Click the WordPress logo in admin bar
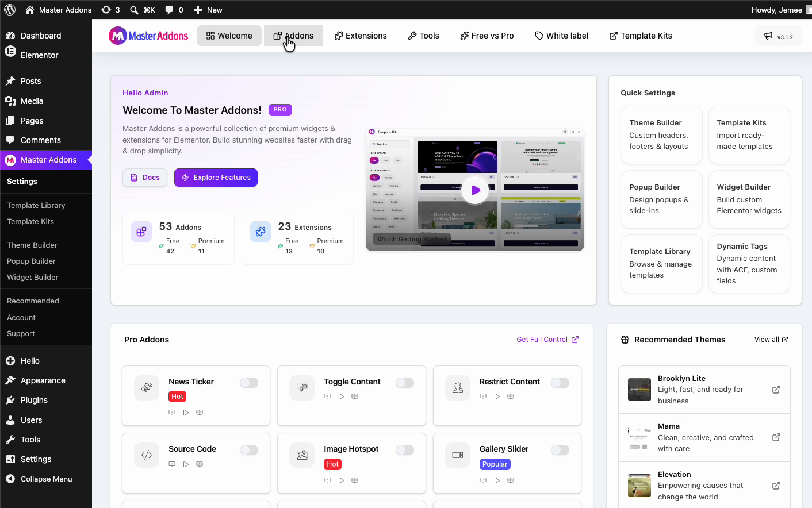 10,10
